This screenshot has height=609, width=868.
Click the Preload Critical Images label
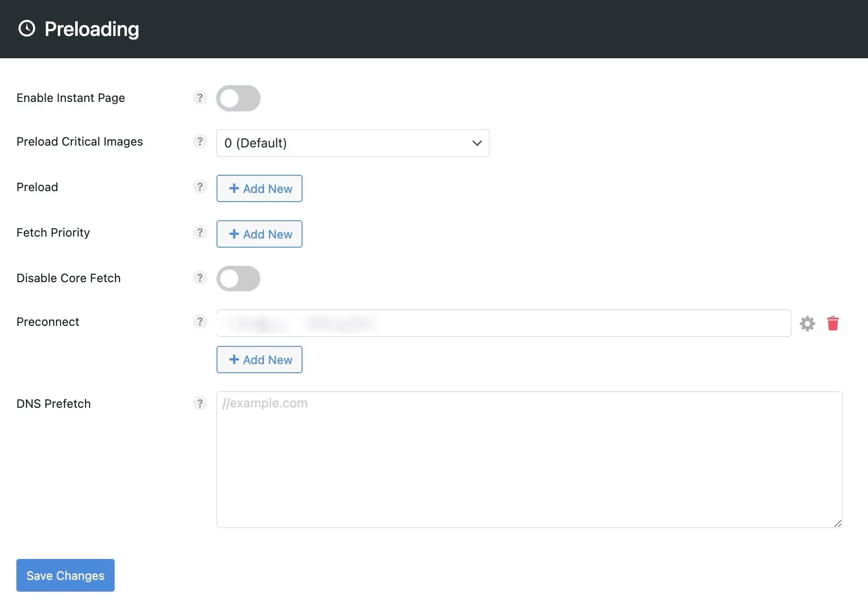pyautogui.click(x=80, y=142)
